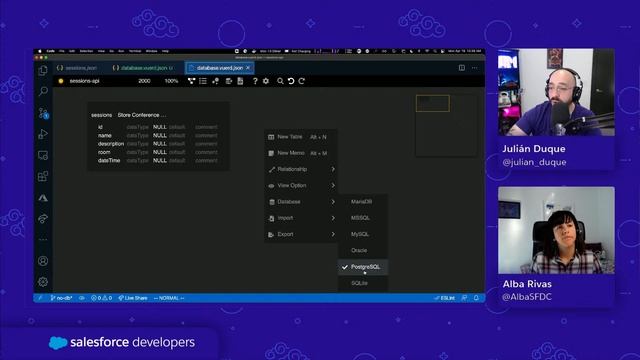
Task: Click the Store Conference table comment
Action: click(142, 115)
